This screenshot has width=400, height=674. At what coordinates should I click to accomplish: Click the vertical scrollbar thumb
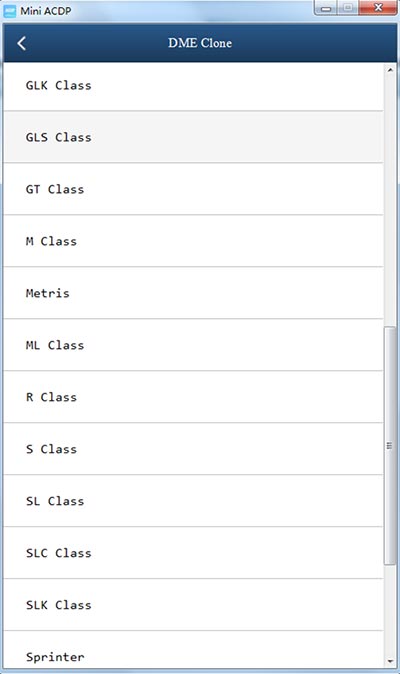tap(390, 445)
